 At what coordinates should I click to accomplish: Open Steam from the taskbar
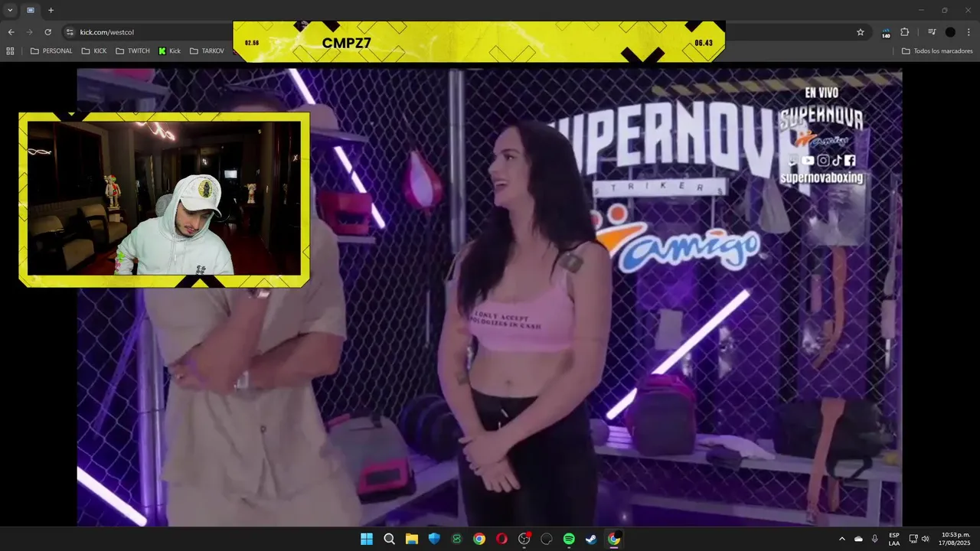pyautogui.click(x=591, y=539)
